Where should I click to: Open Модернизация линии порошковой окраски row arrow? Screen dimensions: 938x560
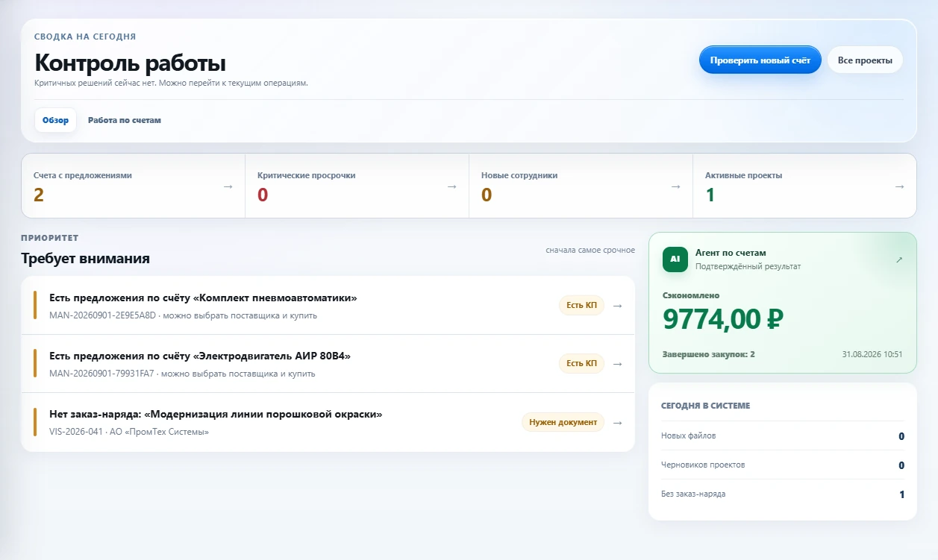coord(617,422)
